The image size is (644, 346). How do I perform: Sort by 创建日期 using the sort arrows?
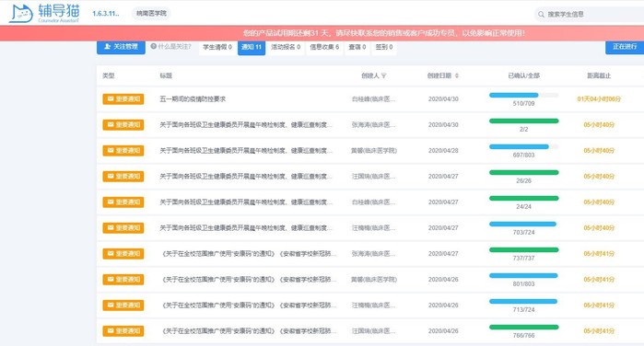457,76
